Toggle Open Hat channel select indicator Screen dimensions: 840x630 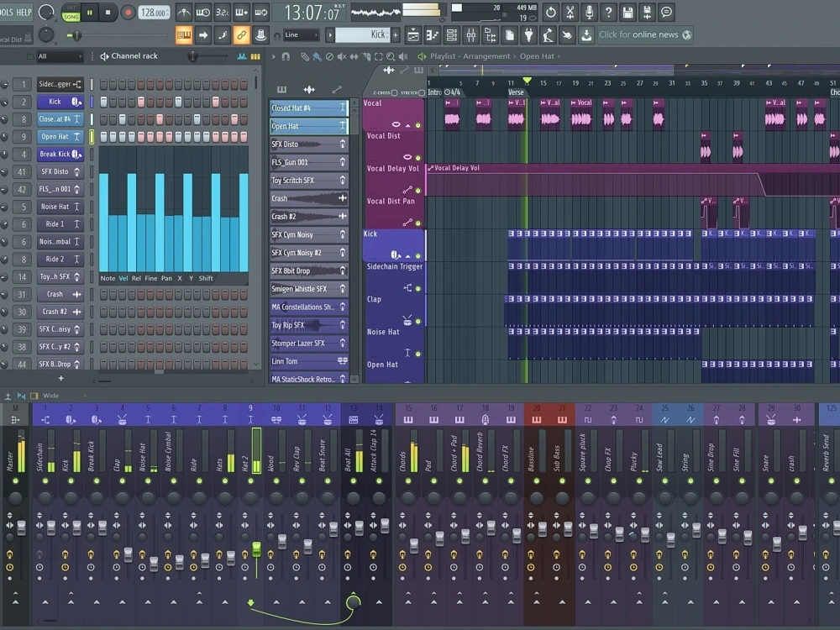click(x=92, y=137)
